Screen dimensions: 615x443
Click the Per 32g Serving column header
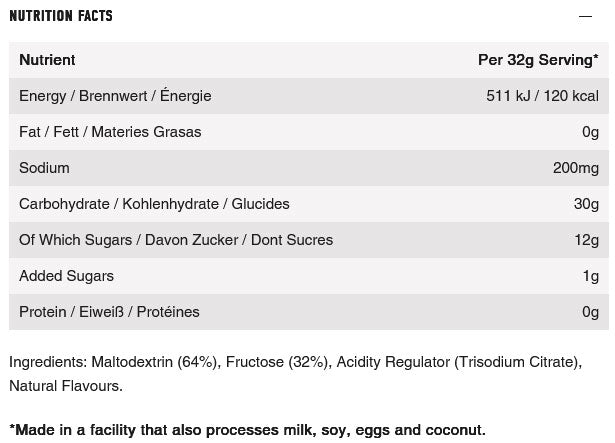coord(538,60)
